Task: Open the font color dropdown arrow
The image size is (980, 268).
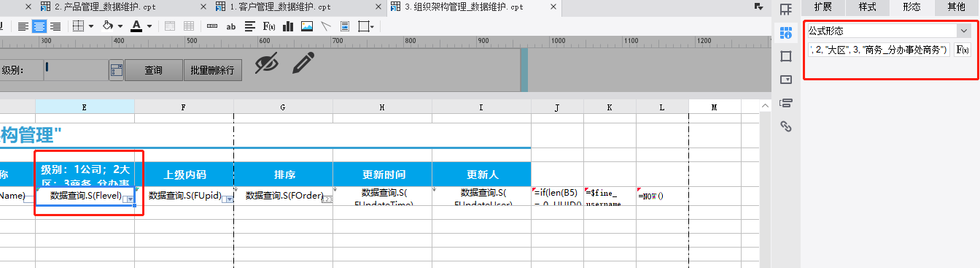Action: 149,26
